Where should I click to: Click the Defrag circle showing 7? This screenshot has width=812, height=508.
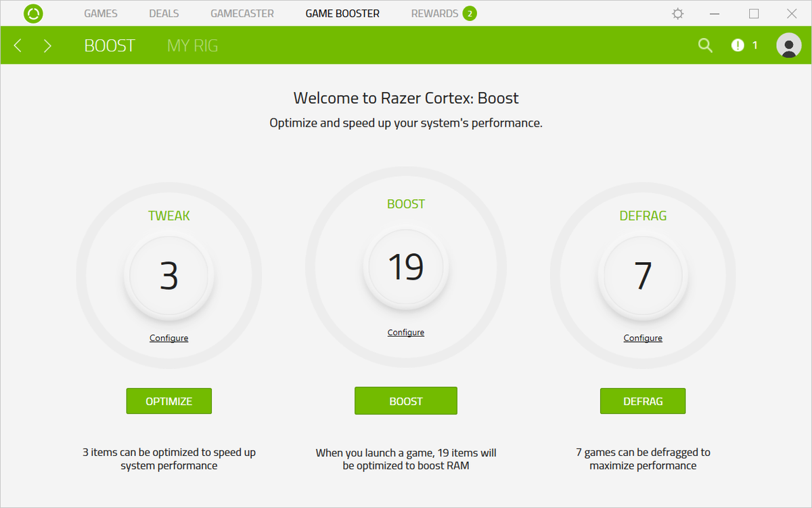643,276
